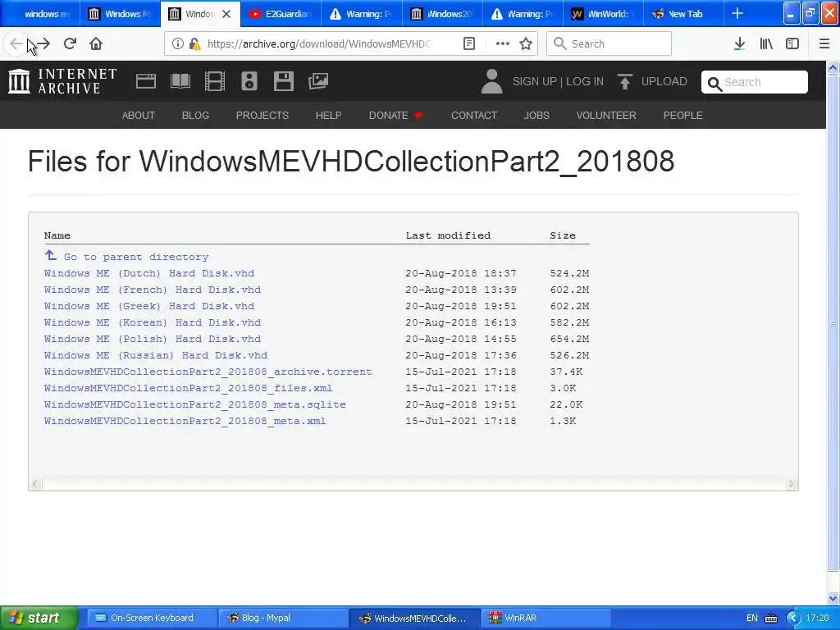Open the PEOPLE navigation item
This screenshot has height=630, width=840.
tap(683, 115)
